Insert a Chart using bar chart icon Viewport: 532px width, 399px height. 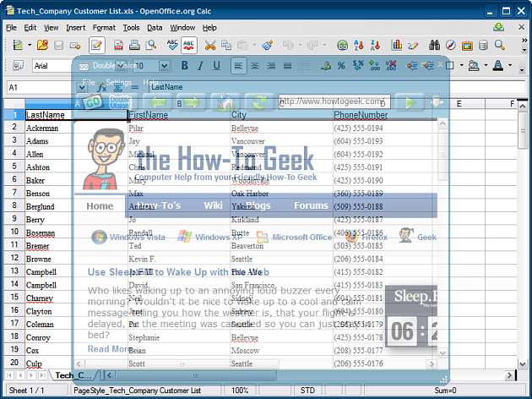pos(396,45)
